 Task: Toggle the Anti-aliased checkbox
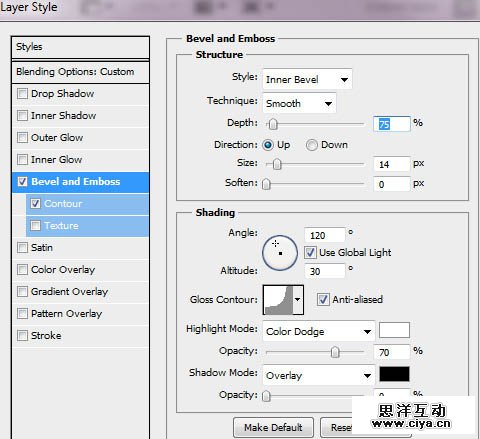323,300
